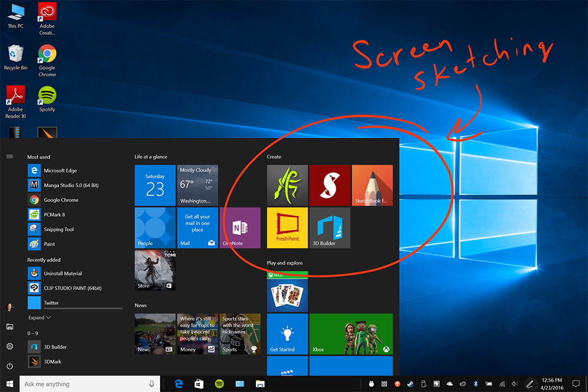Viewport: 588px width, 392px height.
Task: Open the Action Center notifications icon
Action: (575, 384)
